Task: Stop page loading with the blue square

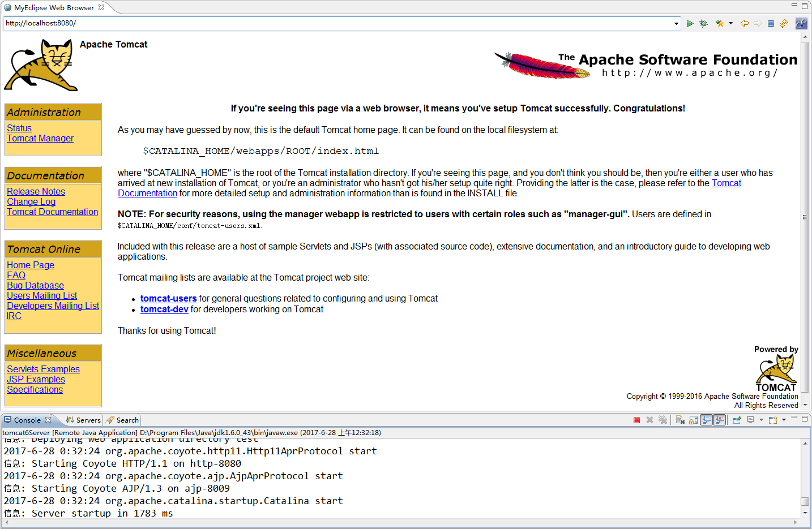Action: tap(771, 23)
